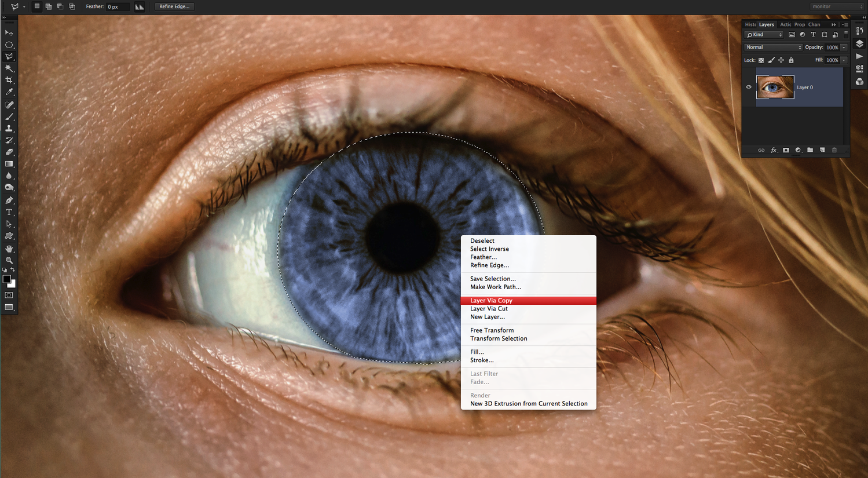Image resolution: width=868 pixels, height=478 pixels.
Task: Delete the layer using the trash icon
Action: click(834, 150)
